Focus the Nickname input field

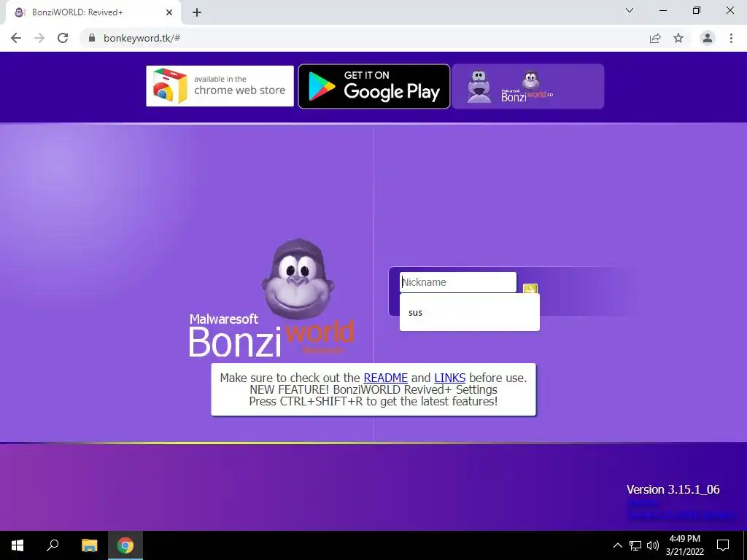pyautogui.click(x=458, y=282)
